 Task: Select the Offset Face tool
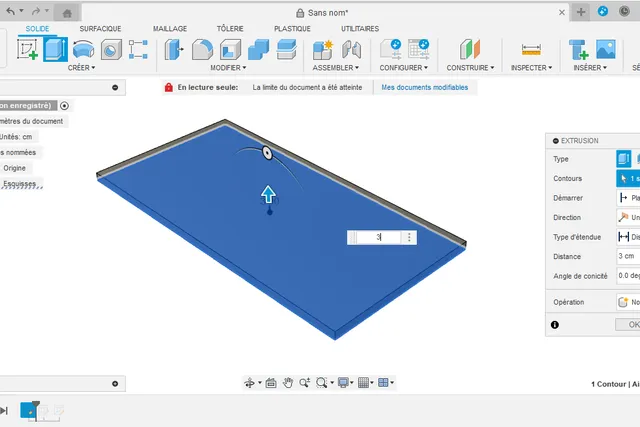[287, 49]
